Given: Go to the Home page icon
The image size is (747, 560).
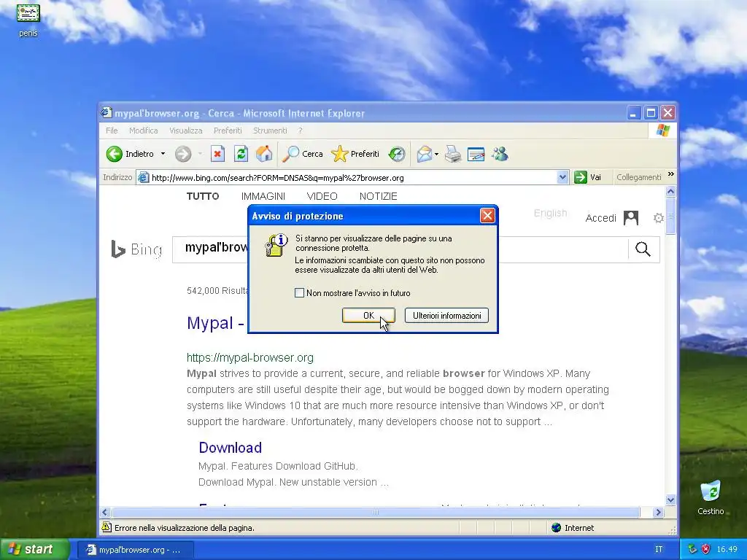Looking at the screenshot, I should (x=264, y=154).
